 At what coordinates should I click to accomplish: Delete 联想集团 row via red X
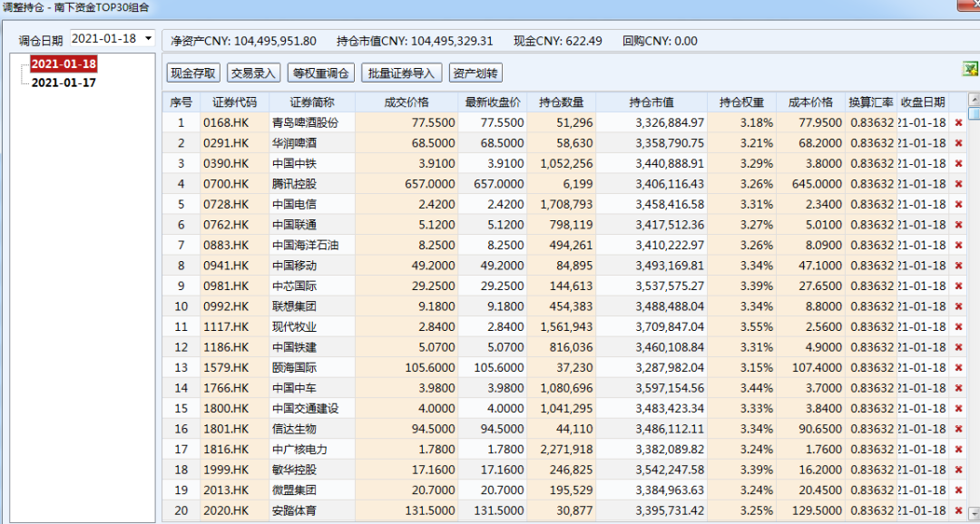[958, 306]
